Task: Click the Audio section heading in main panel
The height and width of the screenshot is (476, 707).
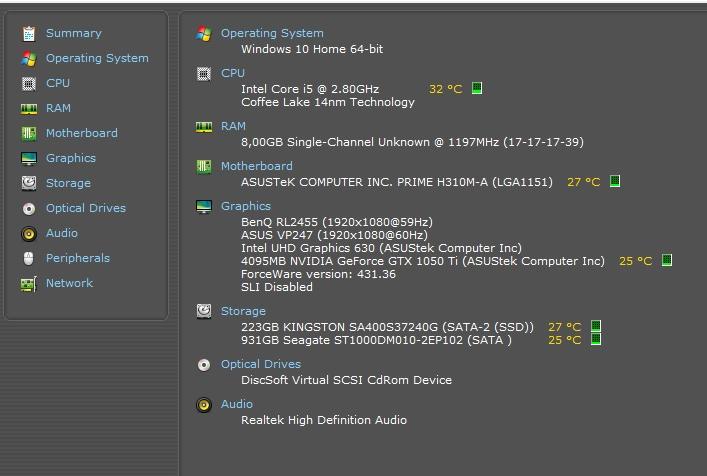Action: [x=236, y=404]
